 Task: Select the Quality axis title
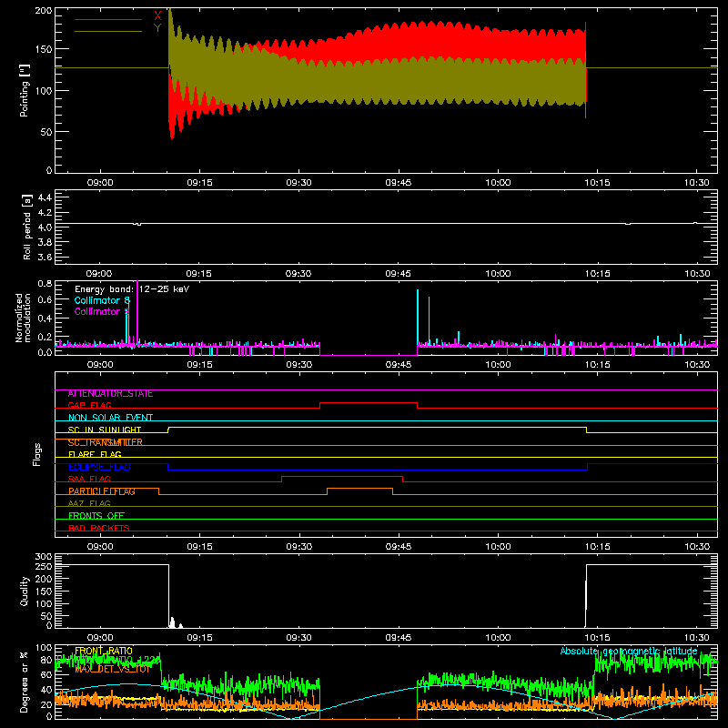tap(25, 591)
